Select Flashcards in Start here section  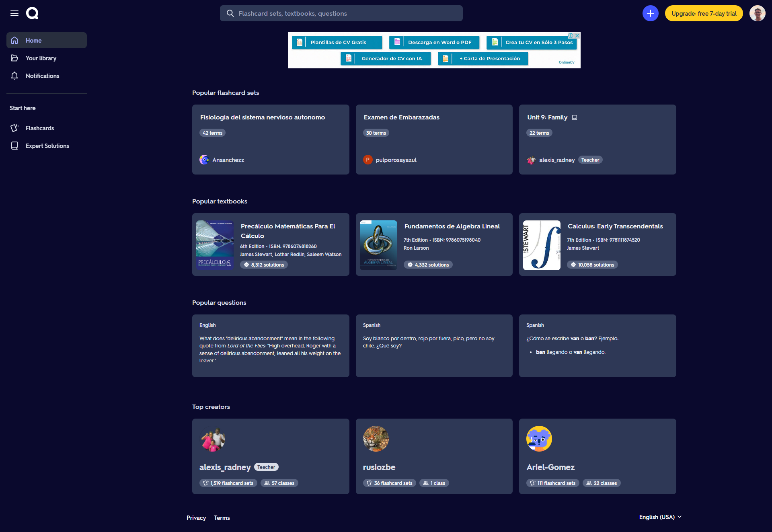pyautogui.click(x=39, y=128)
